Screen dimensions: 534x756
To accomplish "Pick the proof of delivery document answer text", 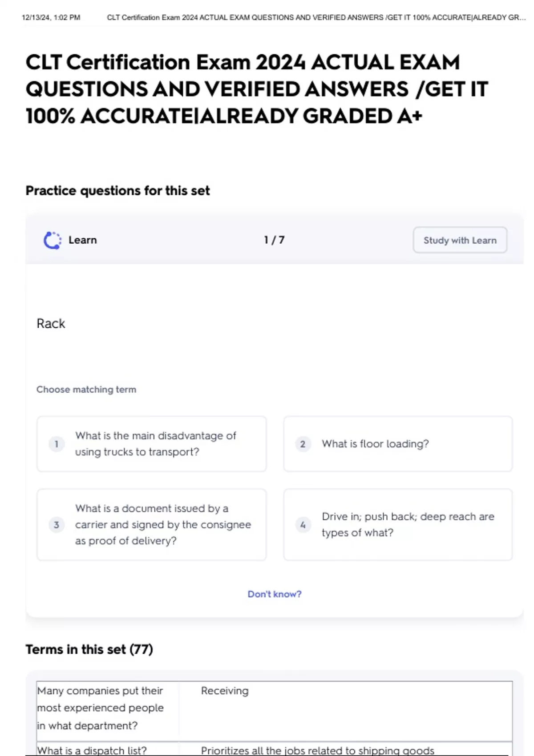I will [163, 525].
